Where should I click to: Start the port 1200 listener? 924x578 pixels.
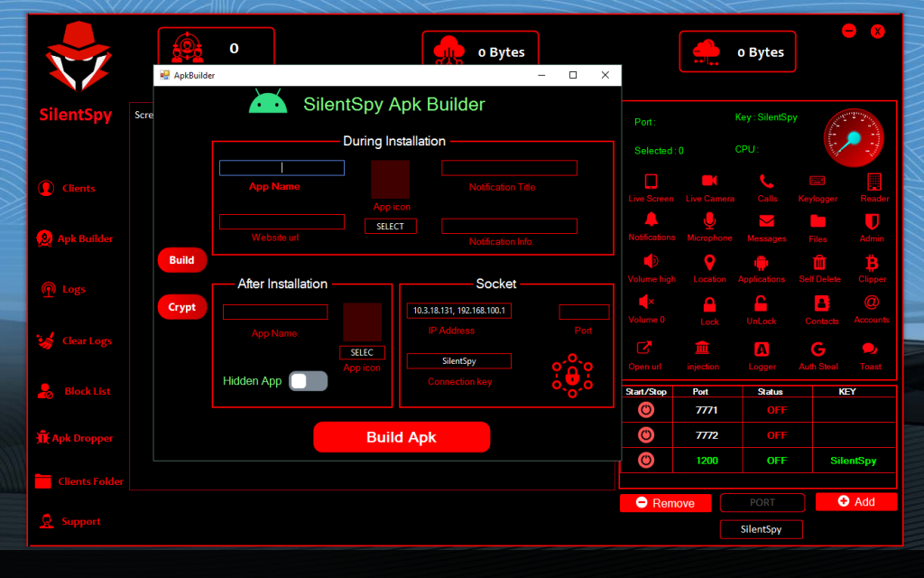coord(648,460)
